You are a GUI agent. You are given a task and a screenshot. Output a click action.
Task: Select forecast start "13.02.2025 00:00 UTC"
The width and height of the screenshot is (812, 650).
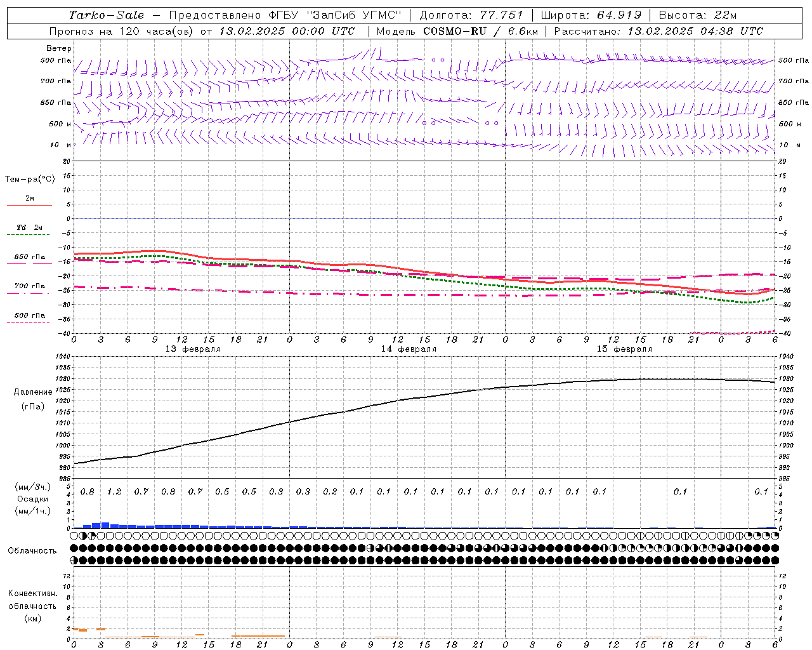287,31
